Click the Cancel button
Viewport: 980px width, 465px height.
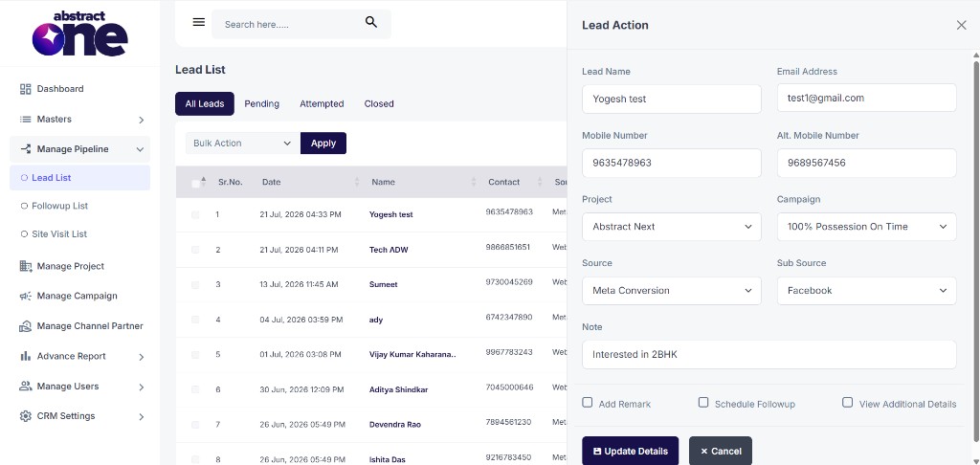point(721,451)
